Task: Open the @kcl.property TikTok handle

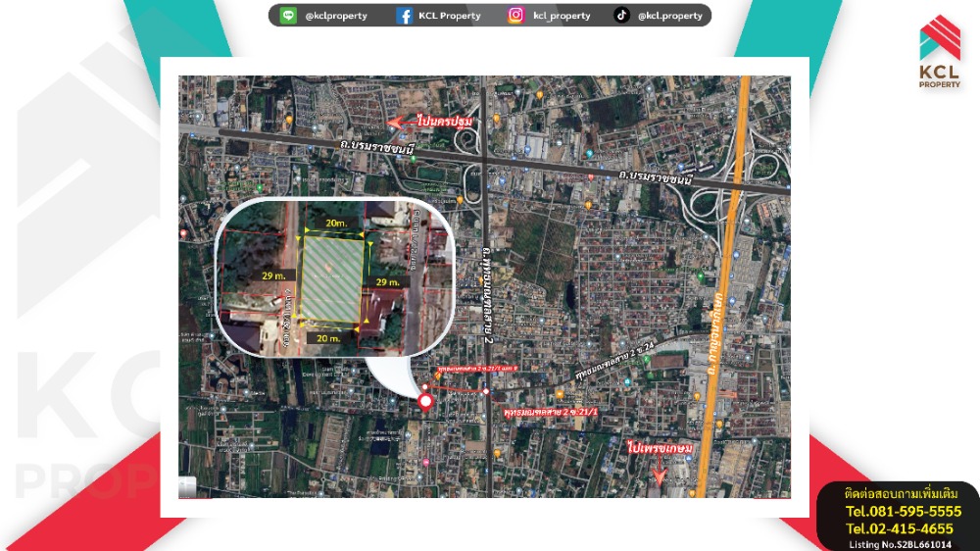Action: point(670,16)
